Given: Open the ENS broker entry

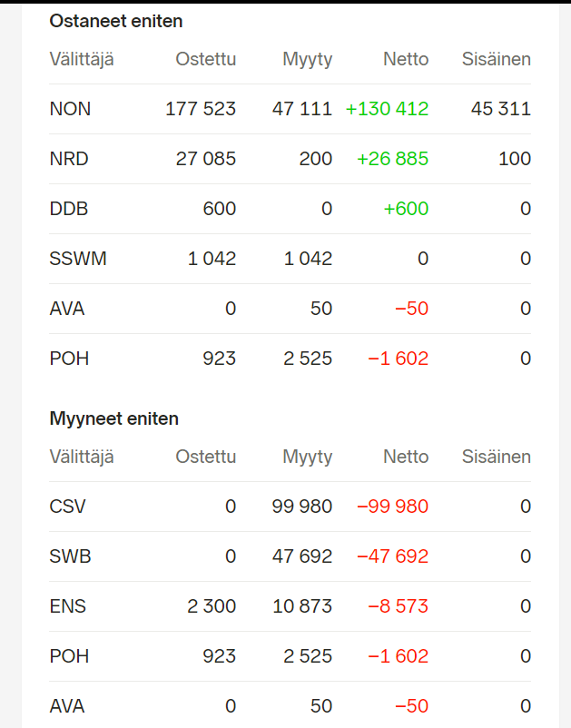Looking at the screenshot, I should 68,606.
